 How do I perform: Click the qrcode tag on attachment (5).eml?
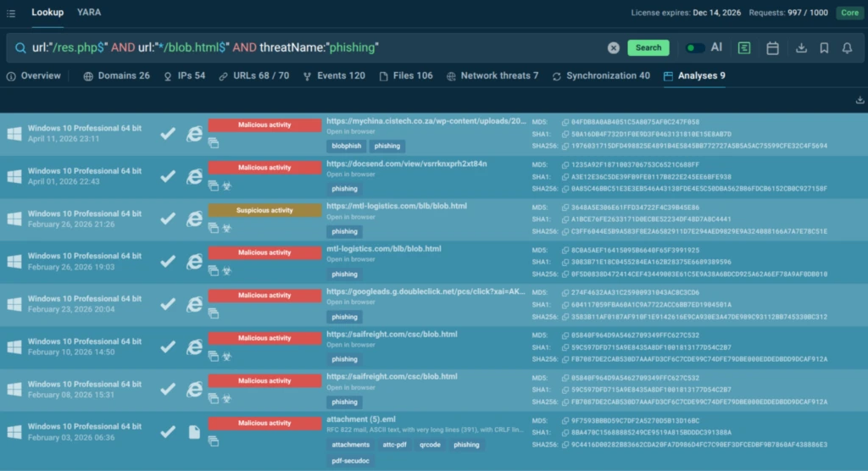430,445
